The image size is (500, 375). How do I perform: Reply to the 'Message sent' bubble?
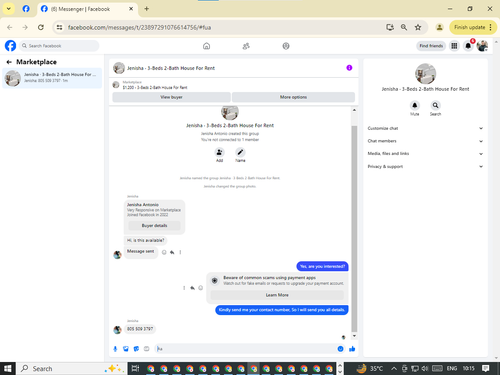point(172,252)
